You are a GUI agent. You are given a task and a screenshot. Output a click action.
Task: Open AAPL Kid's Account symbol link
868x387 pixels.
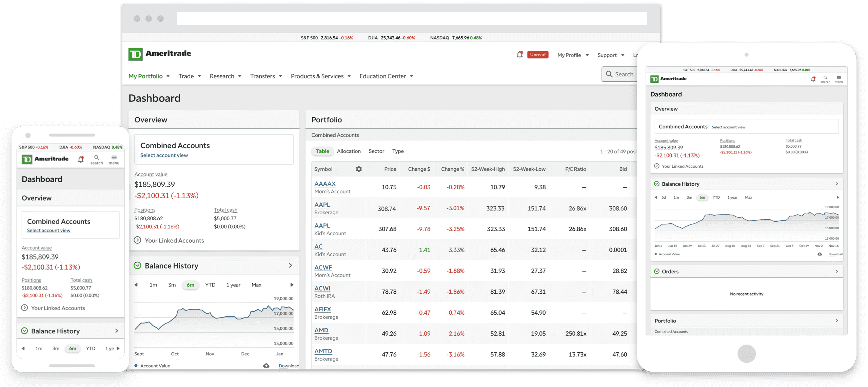point(322,225)
